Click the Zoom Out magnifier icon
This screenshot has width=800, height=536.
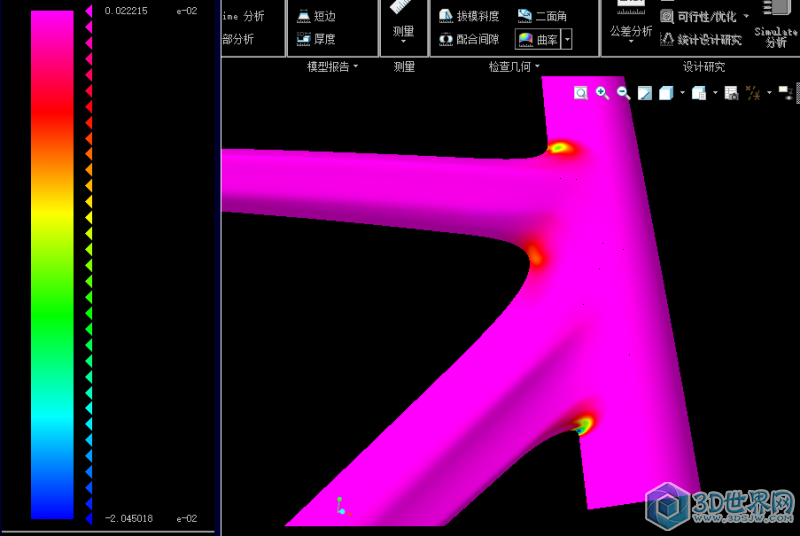point(623,93)
